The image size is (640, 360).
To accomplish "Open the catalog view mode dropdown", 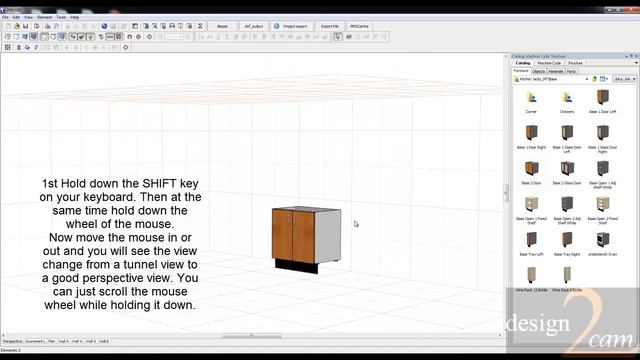I will point(604,79).
